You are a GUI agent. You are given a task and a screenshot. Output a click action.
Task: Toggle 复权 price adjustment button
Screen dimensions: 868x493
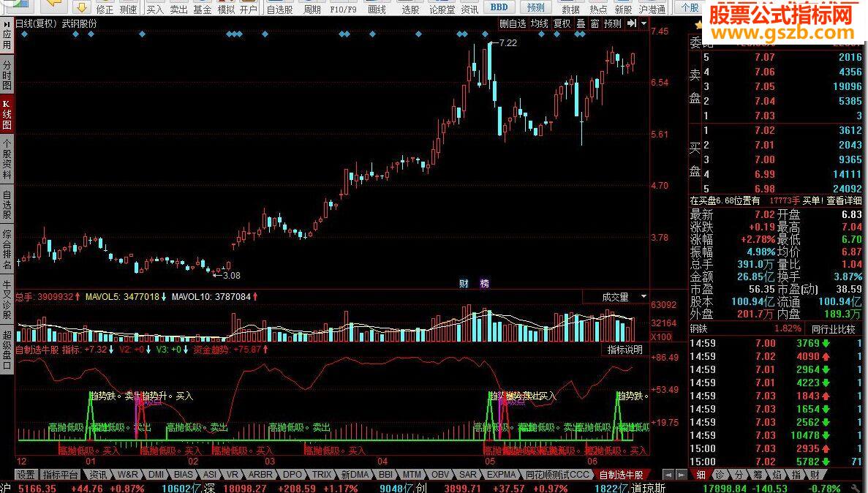[562, 23]
